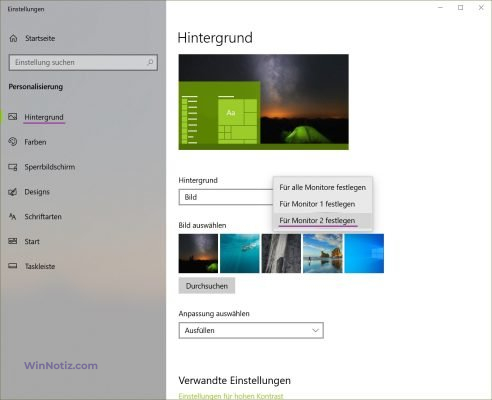Select the night sky tent thumbnail
This screenshot has height=400, width=492.
(x=198, y=253)
